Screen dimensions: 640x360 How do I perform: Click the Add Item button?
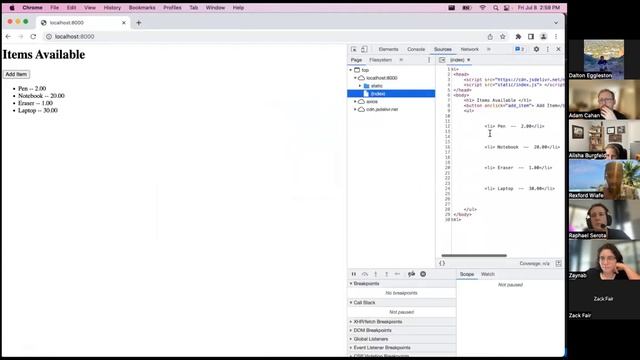point(16,74)
